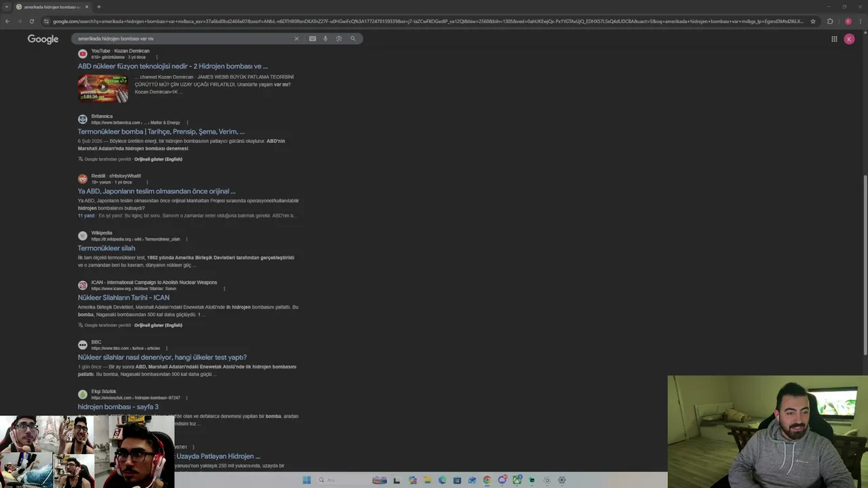
Task: Open more options for Reddit result
Action: click(147, 182)
